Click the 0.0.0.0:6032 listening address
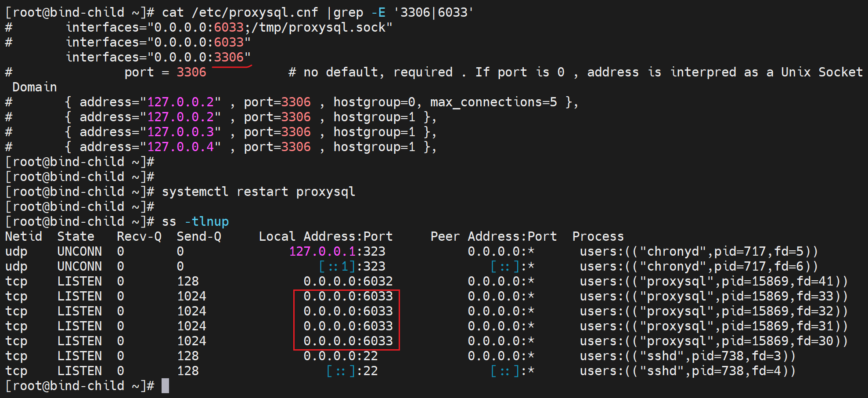868x398 pixels. tap(348, 282)
